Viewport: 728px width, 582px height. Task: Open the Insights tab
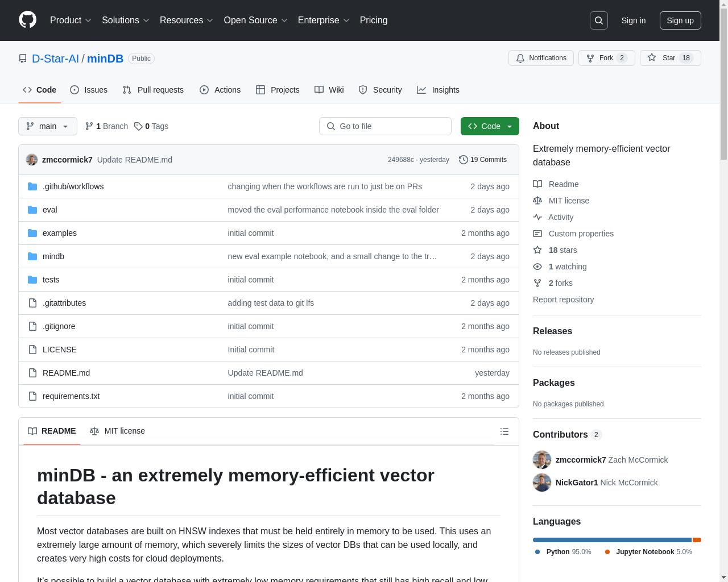tap(438, 90)
